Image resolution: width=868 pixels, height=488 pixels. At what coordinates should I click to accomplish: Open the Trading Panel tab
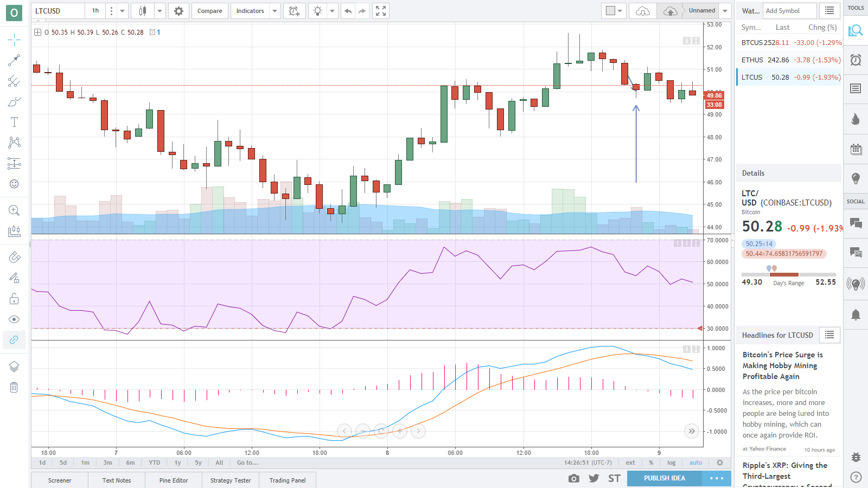point(288,480)
